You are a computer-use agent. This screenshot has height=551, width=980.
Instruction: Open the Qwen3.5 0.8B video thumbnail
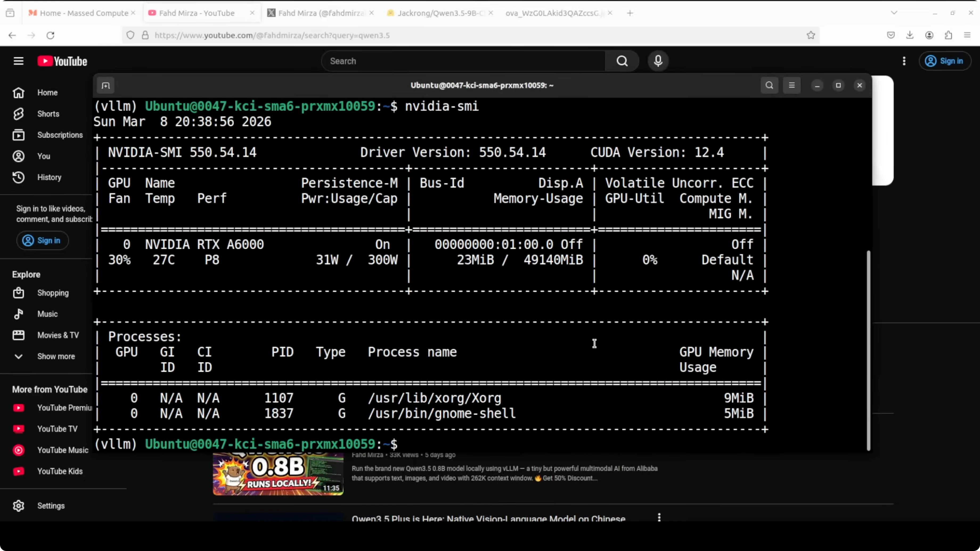tap(278, 474)
